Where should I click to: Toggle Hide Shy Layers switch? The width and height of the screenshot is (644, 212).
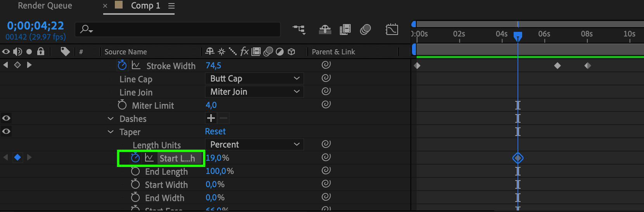(x=325, y=30)
